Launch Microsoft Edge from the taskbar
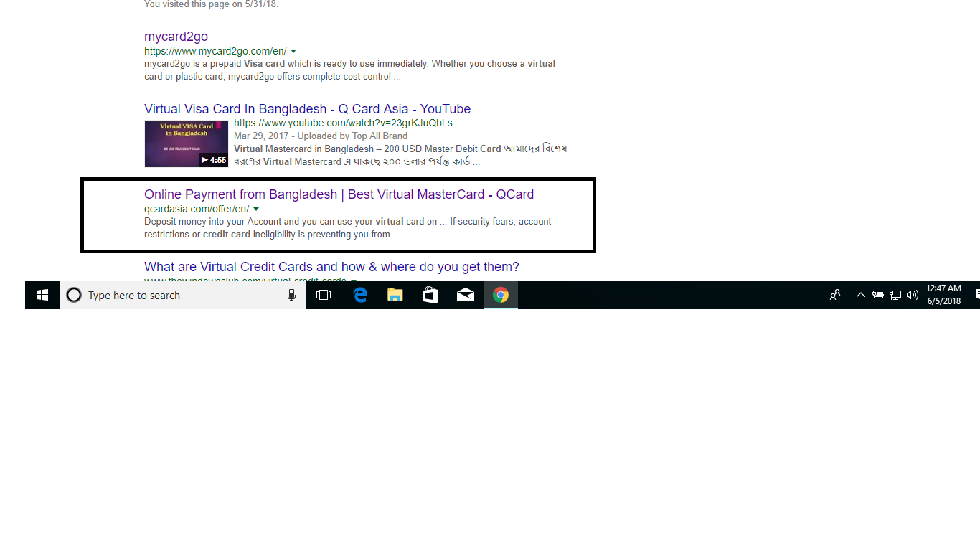Screen dimensions: 980x551 [360, 295]
